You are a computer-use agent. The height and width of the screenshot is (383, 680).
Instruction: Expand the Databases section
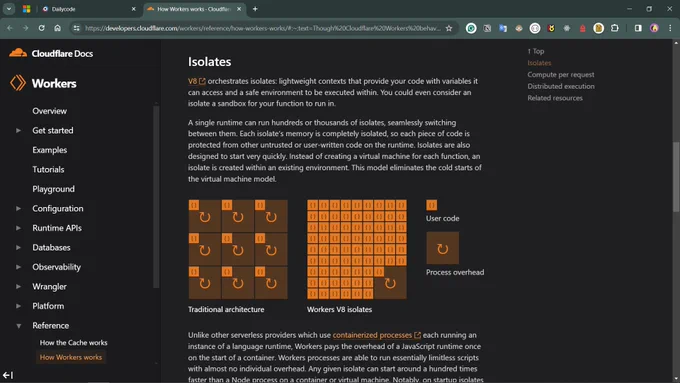point(18,247)
